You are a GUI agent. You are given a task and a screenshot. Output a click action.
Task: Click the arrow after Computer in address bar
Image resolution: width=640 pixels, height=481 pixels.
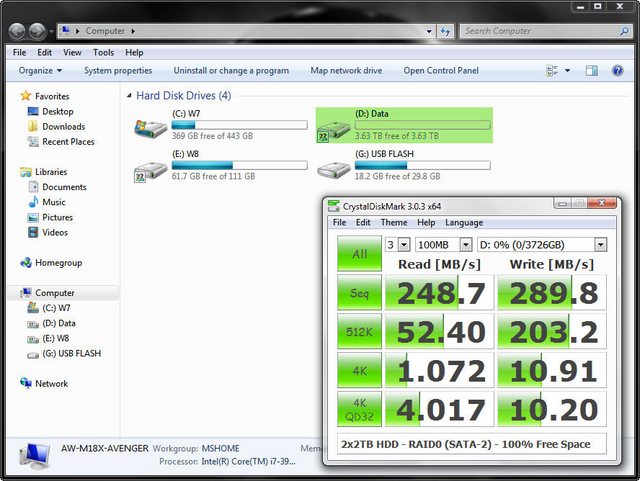133,31
